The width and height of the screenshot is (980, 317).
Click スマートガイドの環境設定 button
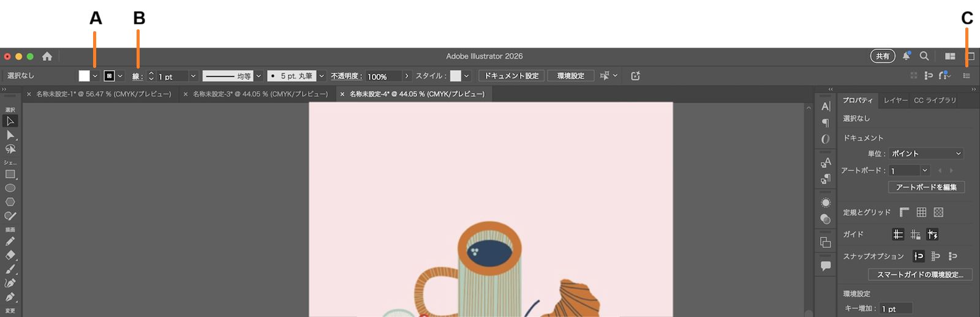tap(920, 275)
